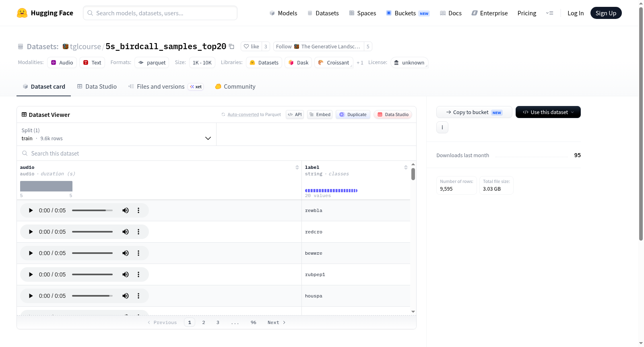Image resolution: width=644 pixels, height=347 pixels.
Task: Mute the bewwre row audio
Action: click(126, 253)
